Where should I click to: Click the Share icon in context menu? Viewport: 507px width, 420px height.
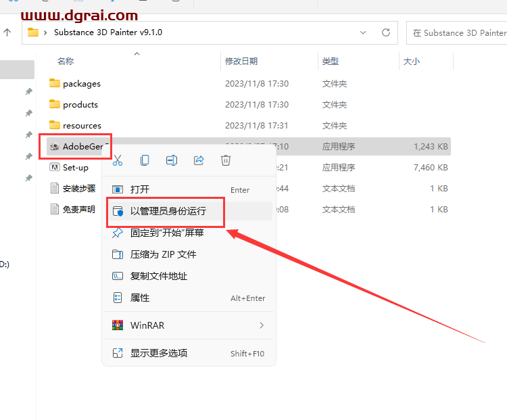click(199, 160)
